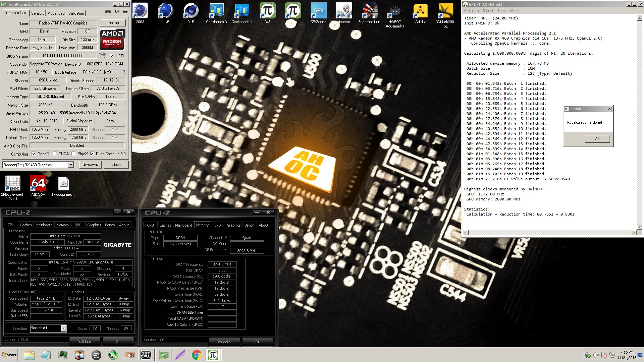
Task: Open GPU-Z hamburger menu icon
Action: pos(125,11)
